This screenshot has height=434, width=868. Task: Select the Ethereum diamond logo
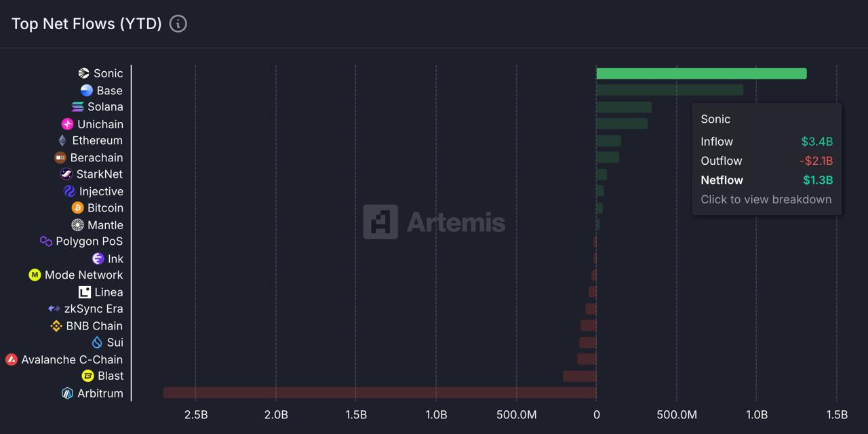point(62,140)
